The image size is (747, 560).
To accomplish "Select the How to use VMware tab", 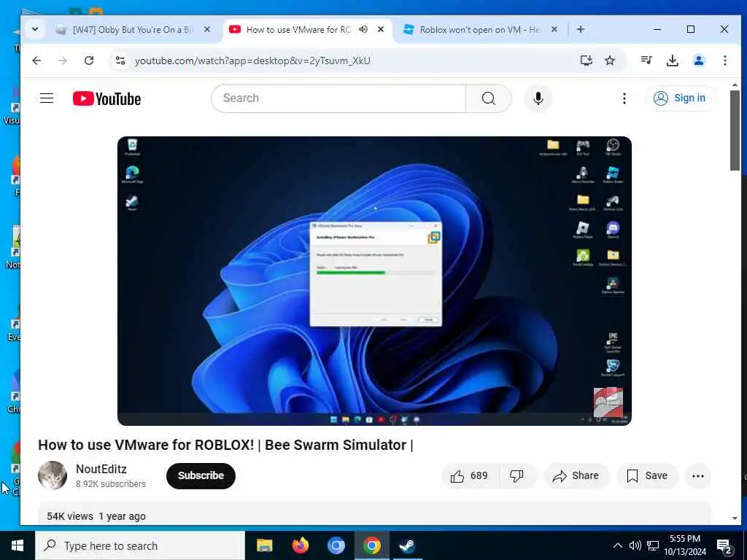I will (298, 29).
